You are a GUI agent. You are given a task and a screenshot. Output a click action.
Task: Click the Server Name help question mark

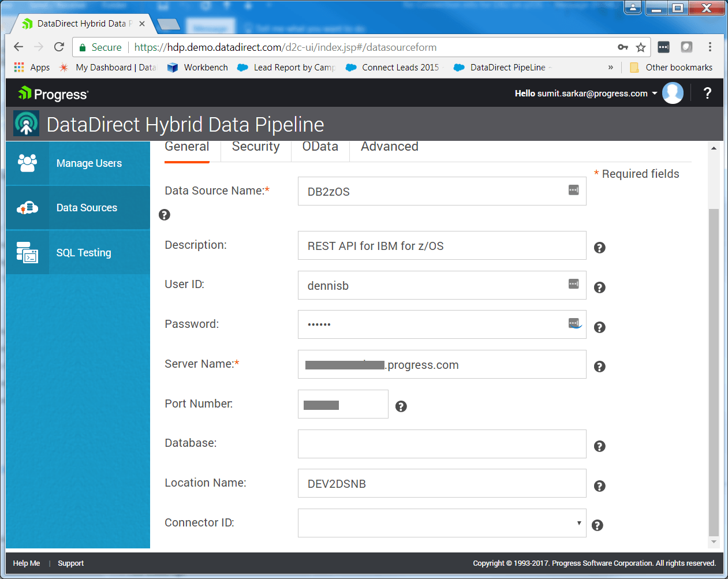click(599, 367)
